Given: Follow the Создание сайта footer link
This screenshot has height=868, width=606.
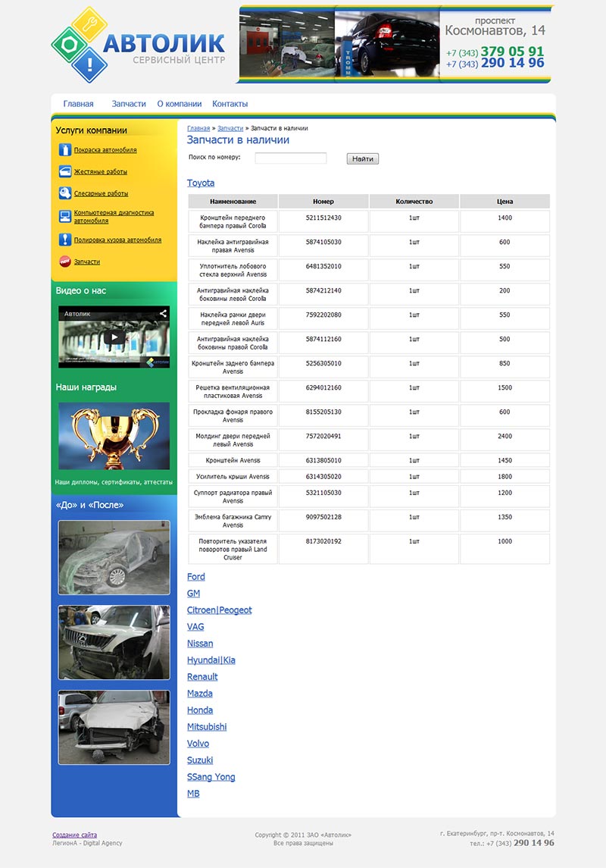Looking at the screenshot, I should click(74, 835).
